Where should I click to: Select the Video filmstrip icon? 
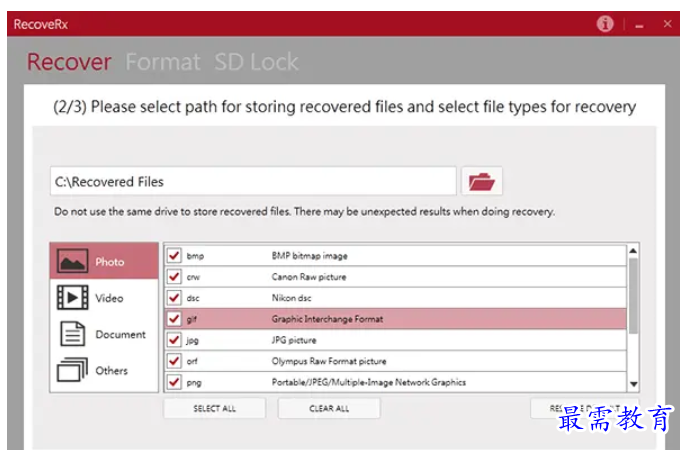point(72,297)
